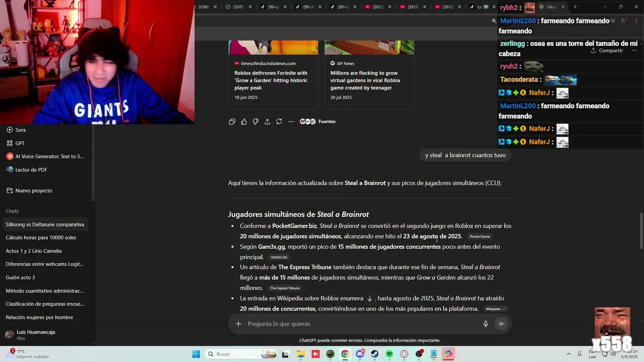Open the Fuentes sources button
Image resolution: width=644 pixels, height=362 pixels.
pos(317,122)
